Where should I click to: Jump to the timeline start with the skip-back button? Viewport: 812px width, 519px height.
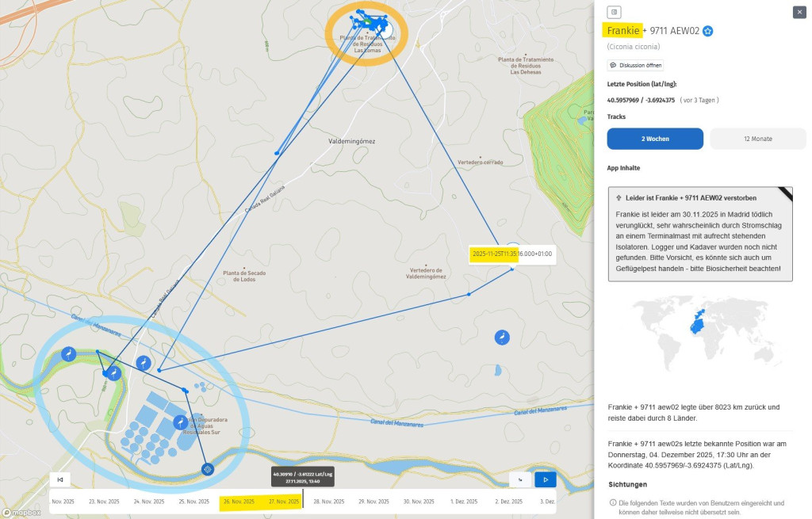(x=59, y=479)
